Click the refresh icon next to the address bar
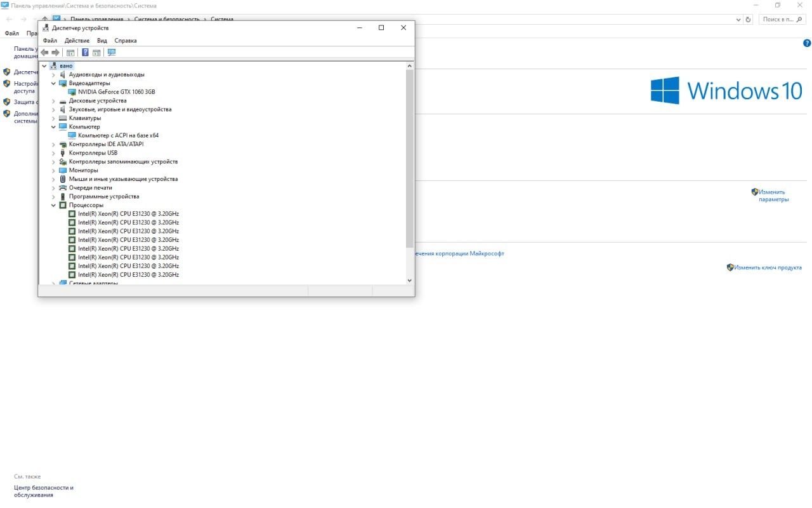This screenshot has height=508, width=812. pos(749,20)
